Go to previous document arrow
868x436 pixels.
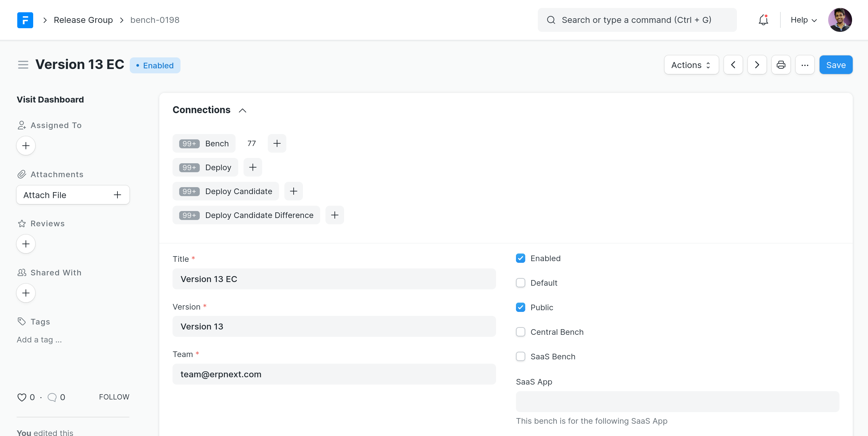tap(733, 65)
